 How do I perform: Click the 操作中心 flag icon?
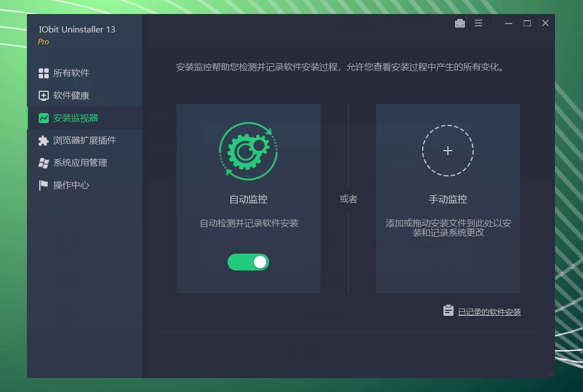(43, 185)
